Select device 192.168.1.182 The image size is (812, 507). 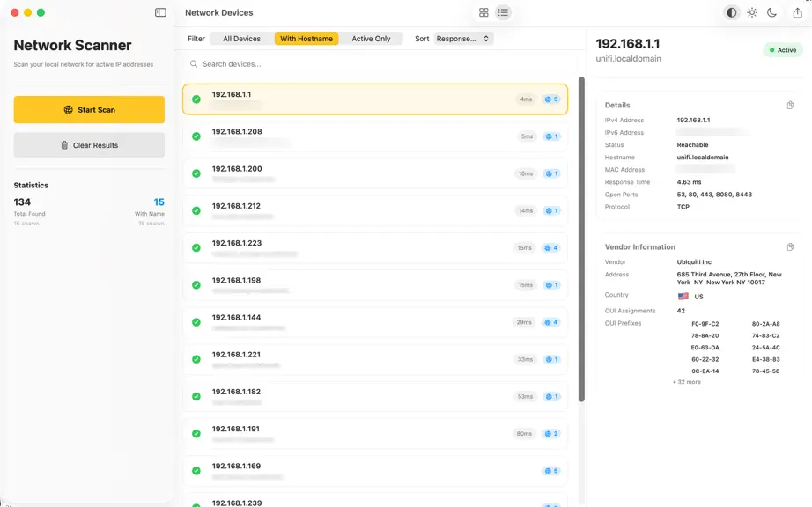click(375, 396)
